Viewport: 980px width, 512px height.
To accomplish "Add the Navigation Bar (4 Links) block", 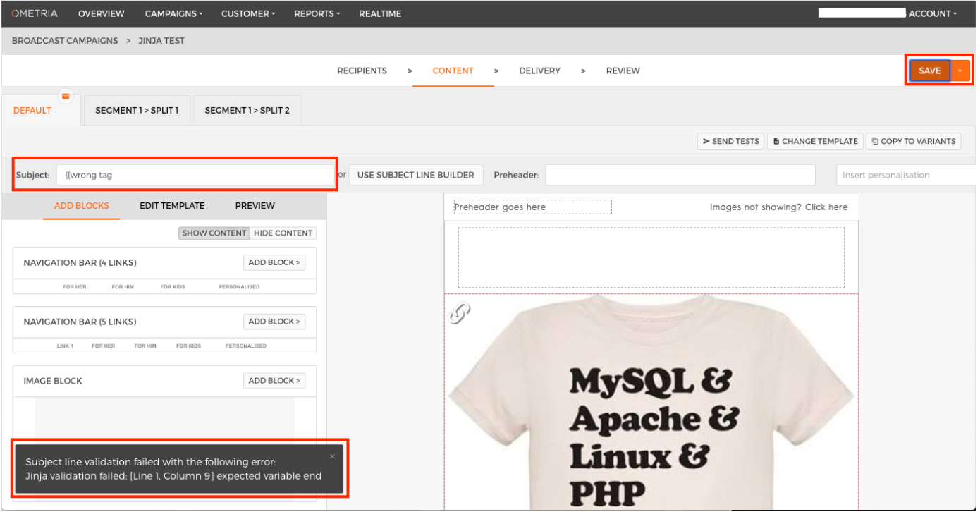I will [x=274, y=262].
